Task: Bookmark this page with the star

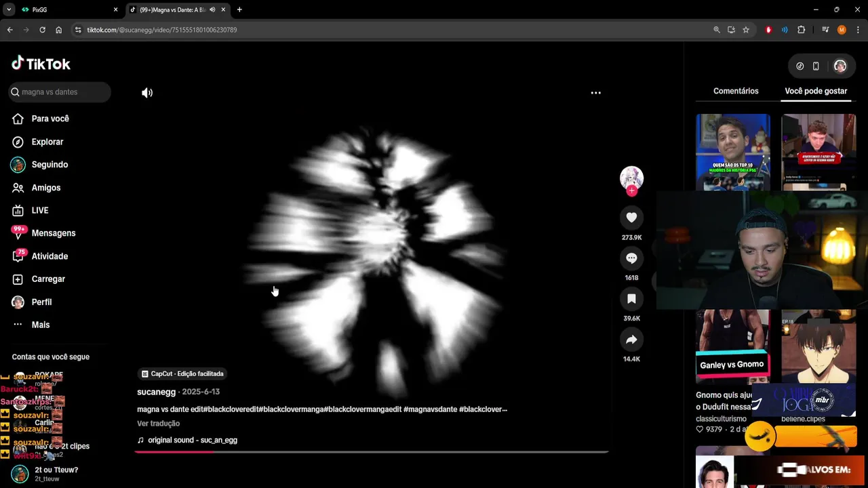Action: click(746, 30)
